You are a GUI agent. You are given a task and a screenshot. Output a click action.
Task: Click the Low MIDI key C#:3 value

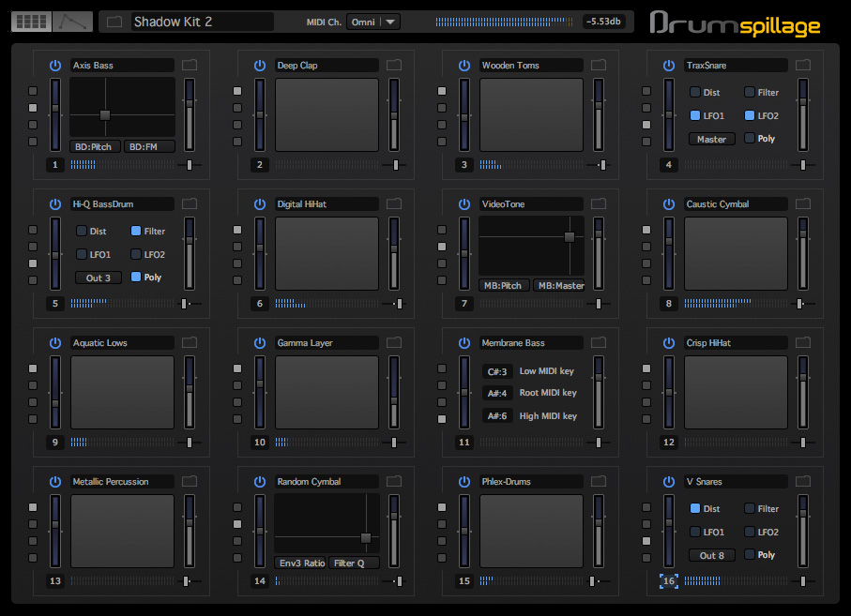tap(497, 371)
